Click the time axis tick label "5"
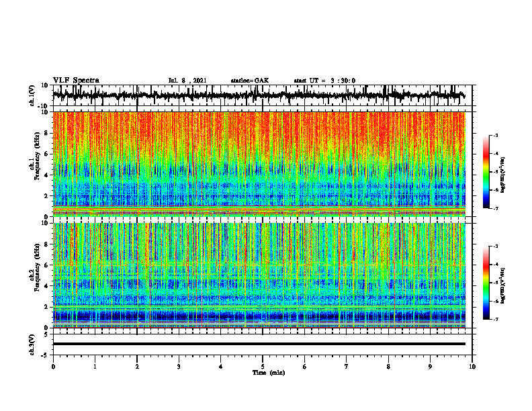This screenshot has height=411, width=532. [263, 367]
